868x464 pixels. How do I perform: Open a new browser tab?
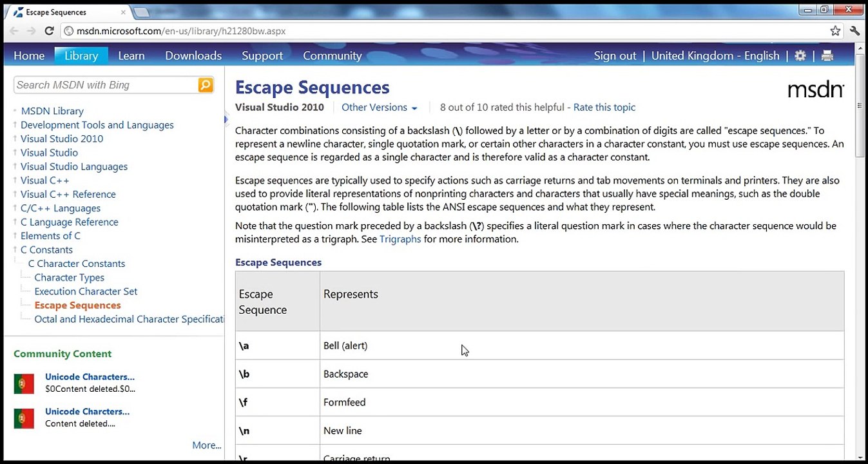140,12
